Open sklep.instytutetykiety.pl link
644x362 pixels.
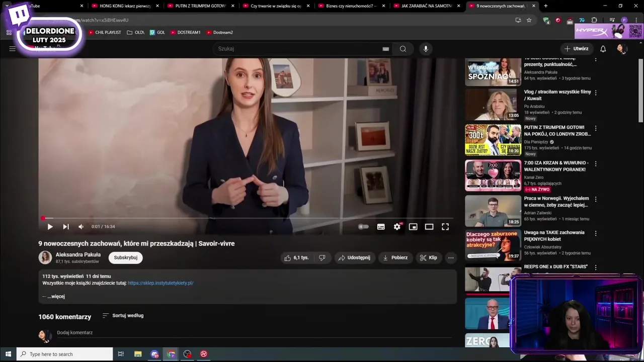160,283
